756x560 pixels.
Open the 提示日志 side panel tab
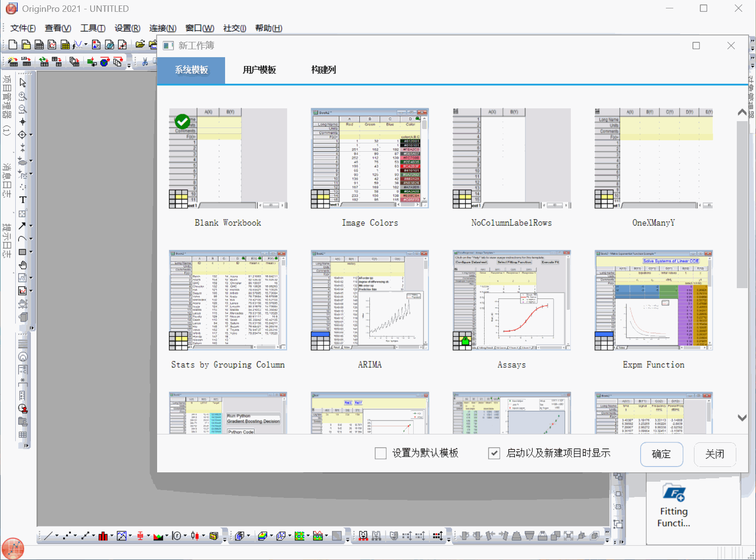point(6,240)
